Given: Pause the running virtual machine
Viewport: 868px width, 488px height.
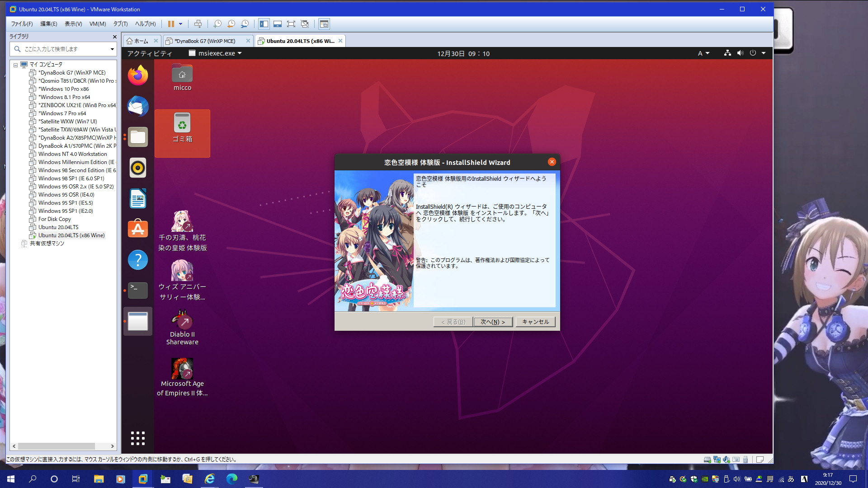Looking at the screenshot, I should 171,24.
